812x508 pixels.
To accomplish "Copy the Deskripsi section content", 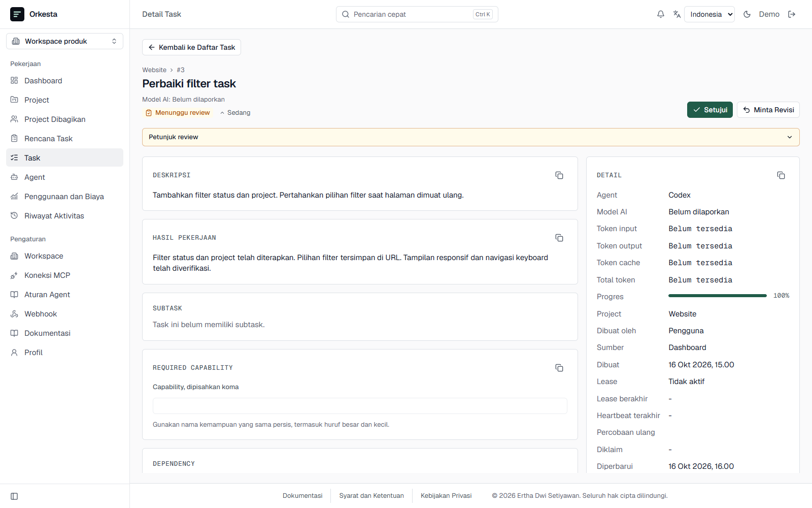I will coord(559,175).
